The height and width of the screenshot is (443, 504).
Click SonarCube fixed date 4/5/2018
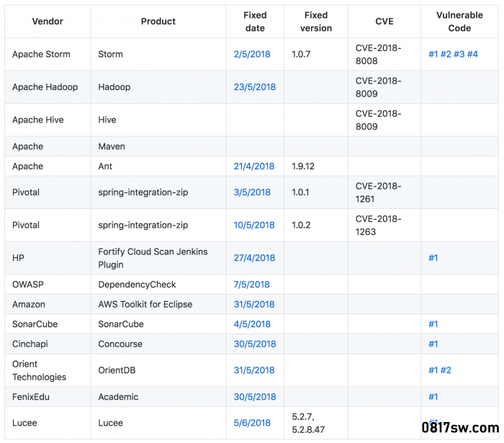pyautogui.click(x=252, y=324)
